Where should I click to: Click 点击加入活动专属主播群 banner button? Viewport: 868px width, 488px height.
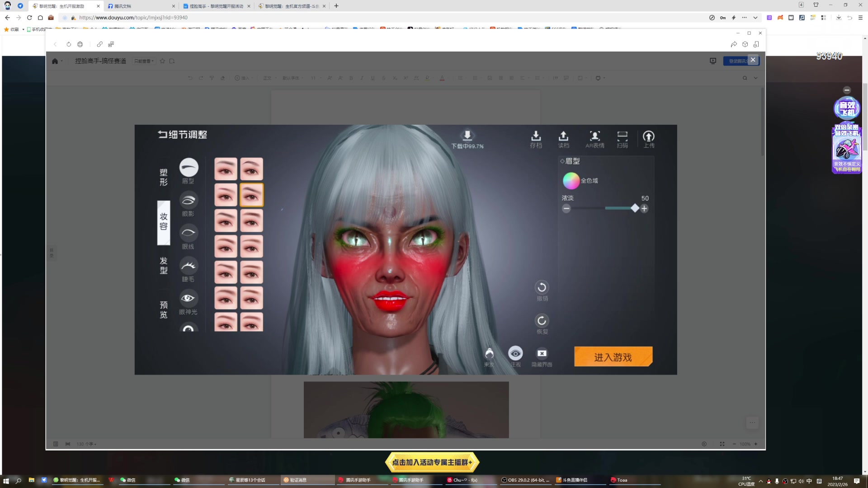coord(432,462)
